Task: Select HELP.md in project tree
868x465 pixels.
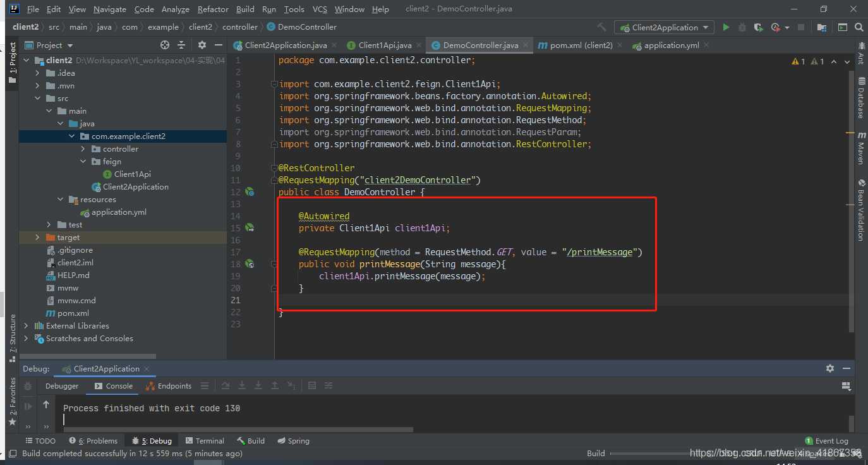Action: (x=68, y=275)
